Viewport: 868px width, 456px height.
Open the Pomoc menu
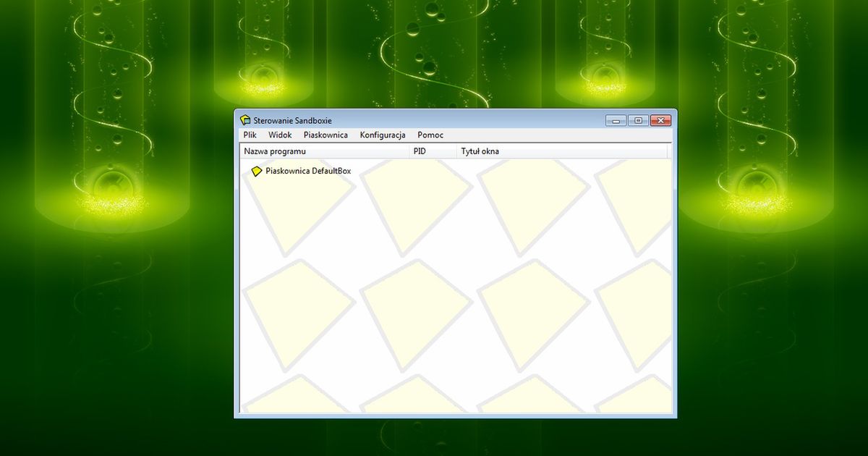(430, 135)
